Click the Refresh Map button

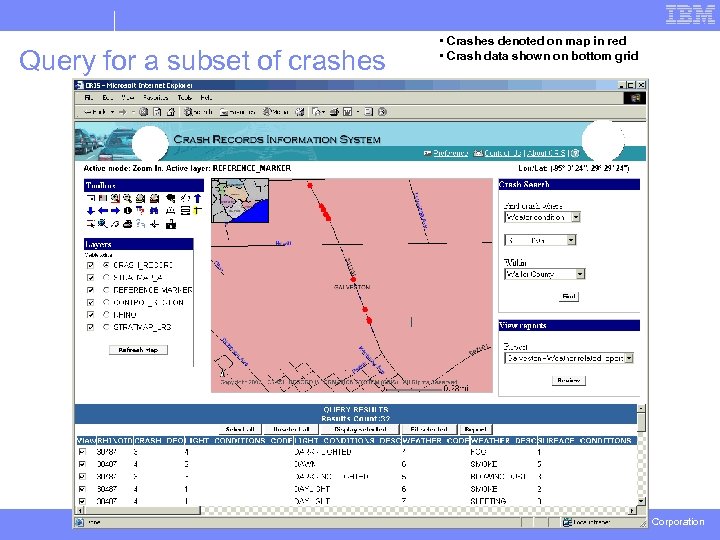click(138, 350)
